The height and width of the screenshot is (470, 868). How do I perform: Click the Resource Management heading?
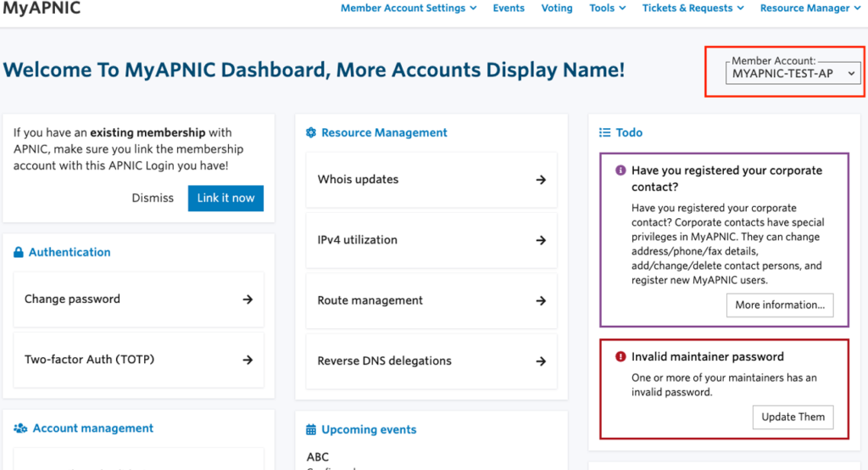pyautogui.click(x=384, y=132)
